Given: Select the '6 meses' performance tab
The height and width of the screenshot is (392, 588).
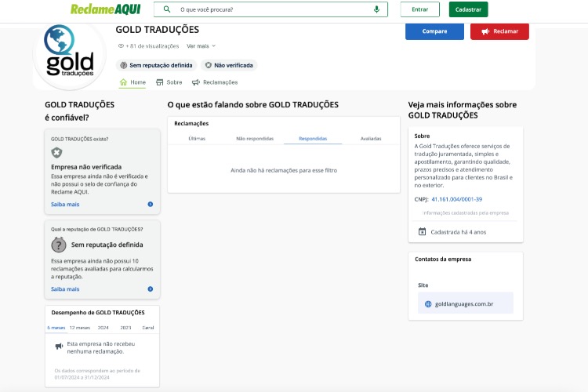Looking at the screenshot, I should (56, 328).
